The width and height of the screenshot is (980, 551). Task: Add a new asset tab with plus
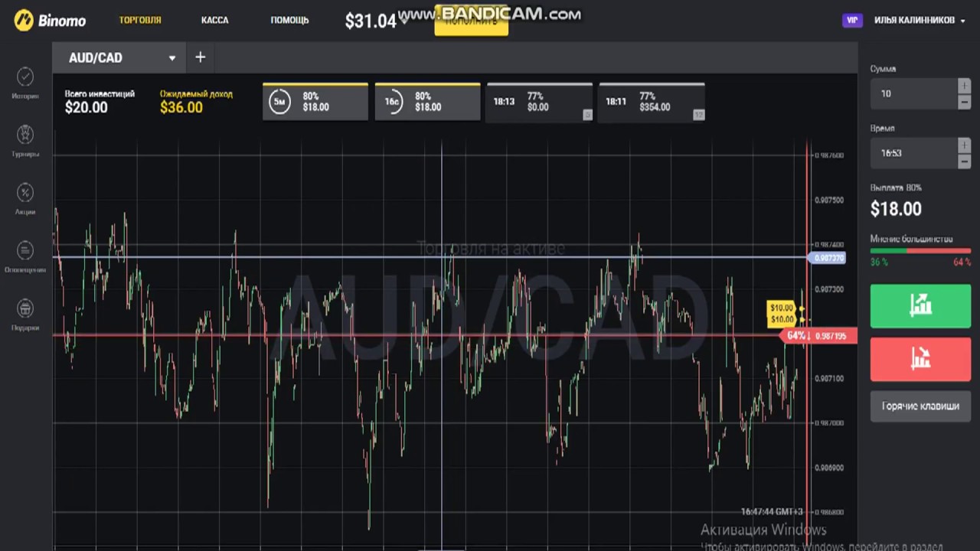(x=200, y=57)
